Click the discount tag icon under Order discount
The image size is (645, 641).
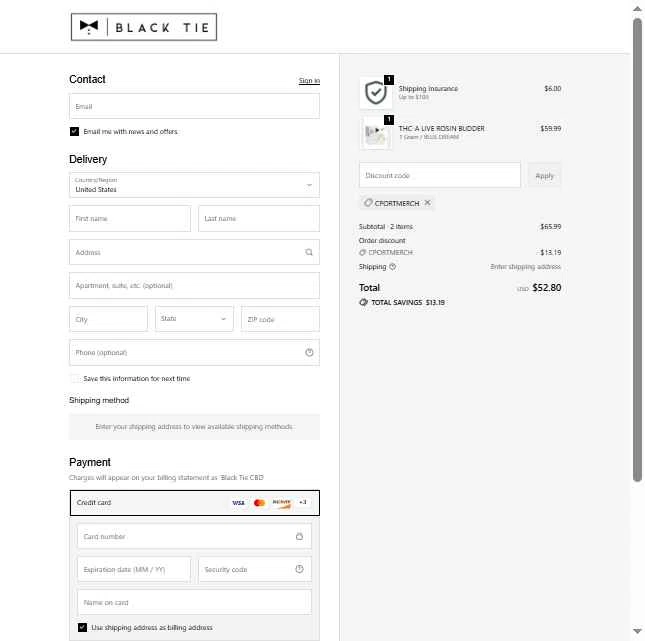click(x=362, y=253)
